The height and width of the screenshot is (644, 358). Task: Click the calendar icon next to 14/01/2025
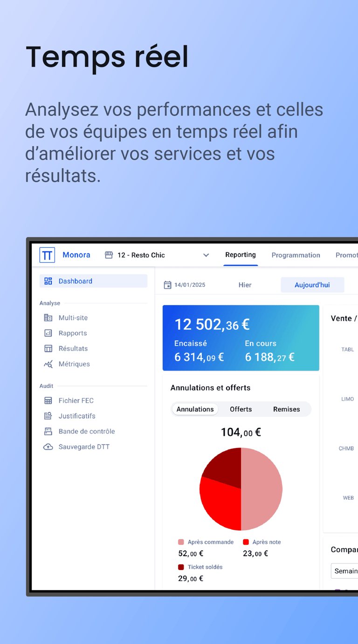167,285
